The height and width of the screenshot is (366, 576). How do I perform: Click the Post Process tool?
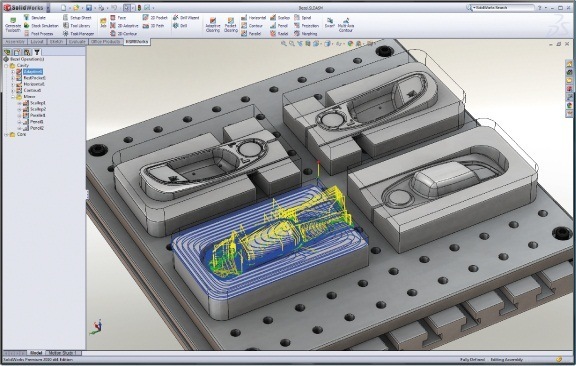coord(39,33)
